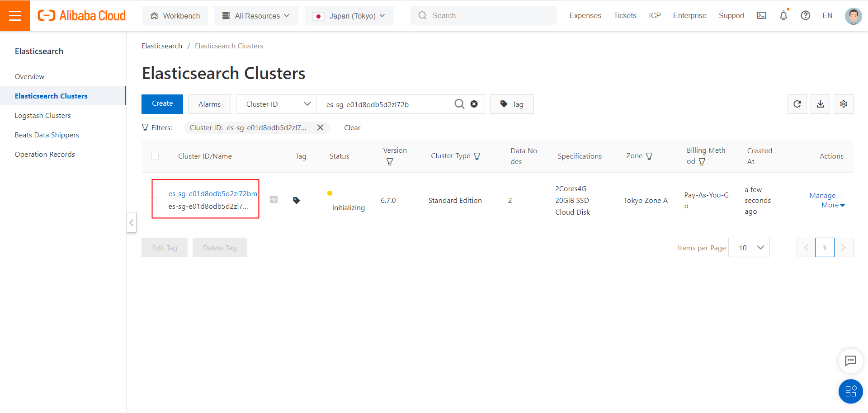Screen dimensions: 868x413
Task: Click the tag icon in the cluster row
Action: pos(297,200)
